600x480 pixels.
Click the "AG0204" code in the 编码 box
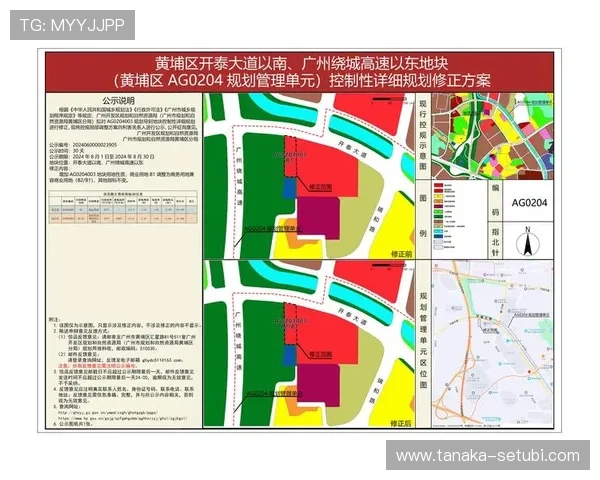pyautogui.click(x=529, y=202)
